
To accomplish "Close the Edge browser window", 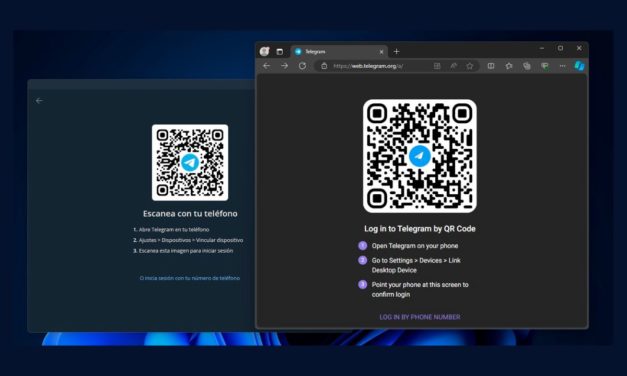I will [579, 48].
